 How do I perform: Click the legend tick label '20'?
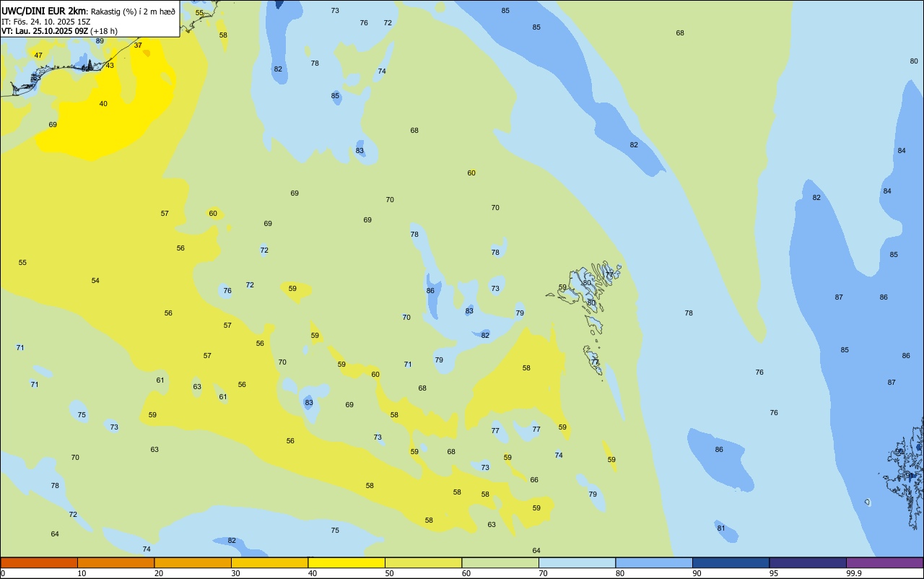(159, 573)
